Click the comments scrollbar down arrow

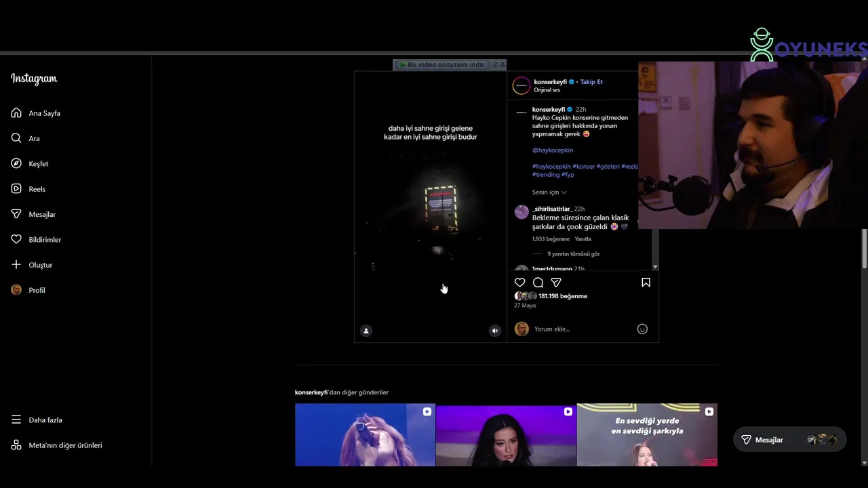[655, 268]
